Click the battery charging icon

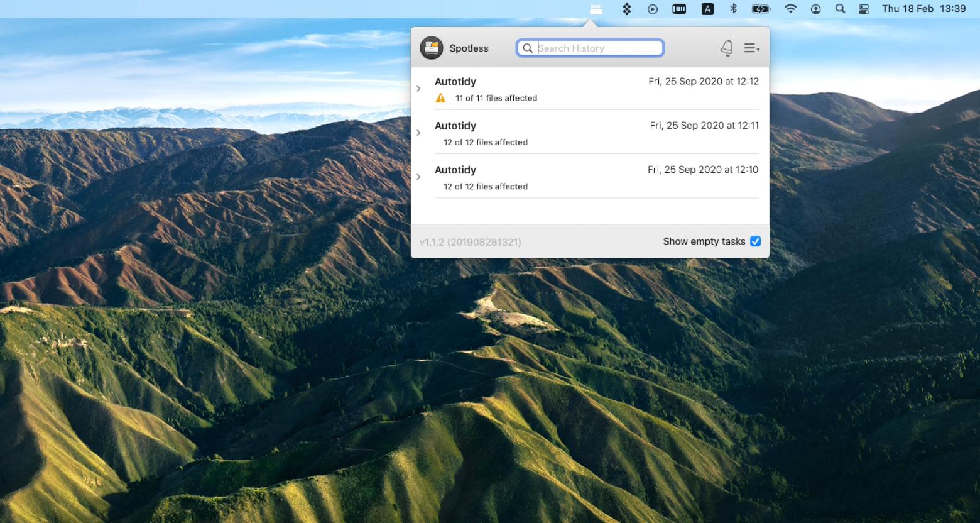pyautogui.click(x=761, y=9)
